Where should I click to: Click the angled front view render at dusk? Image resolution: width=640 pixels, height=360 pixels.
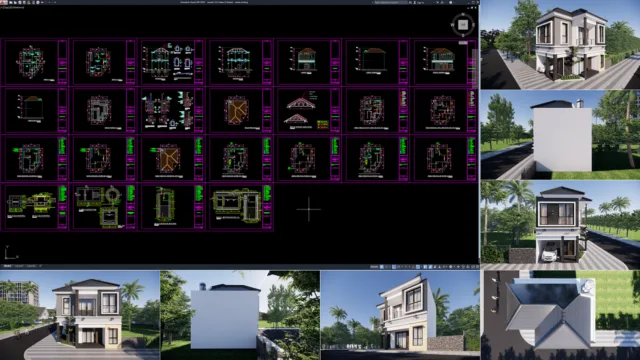click(x=400, y=315)
